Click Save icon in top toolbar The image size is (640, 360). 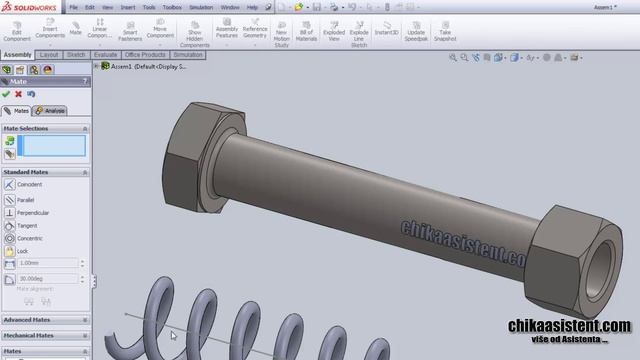[317, 7]
